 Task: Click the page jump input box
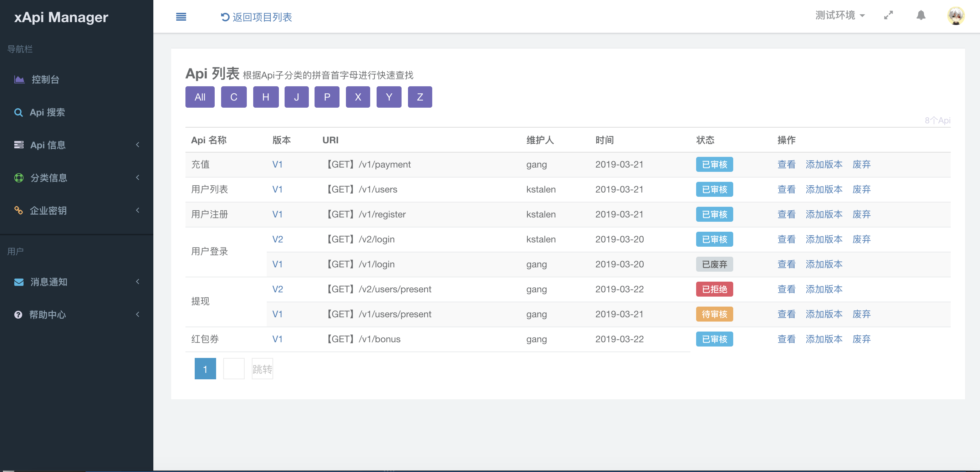[x=234, y=369]
